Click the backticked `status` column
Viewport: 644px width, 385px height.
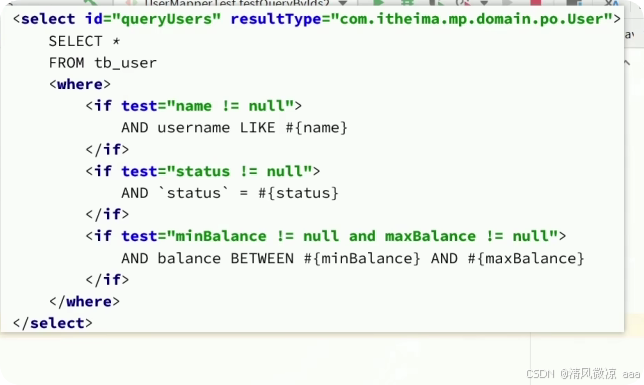pyautogui.click(x=193, y=193)
